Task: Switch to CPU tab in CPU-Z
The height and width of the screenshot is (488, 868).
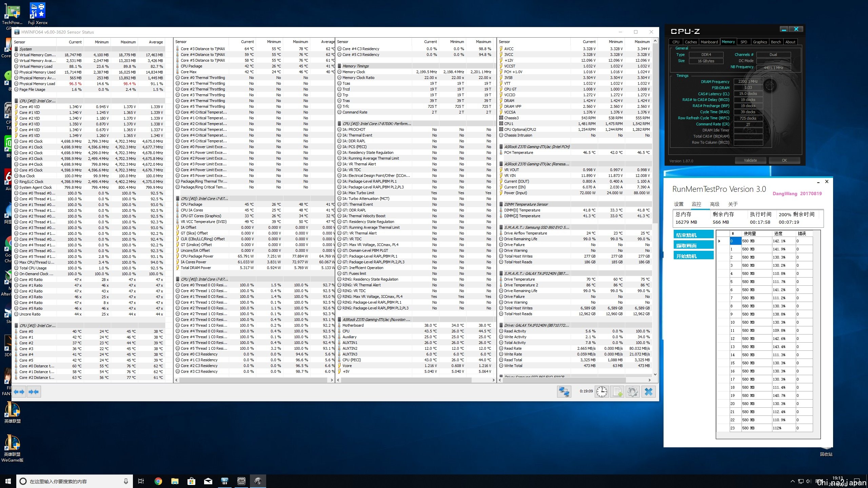Action: click(x=676, y=42)
